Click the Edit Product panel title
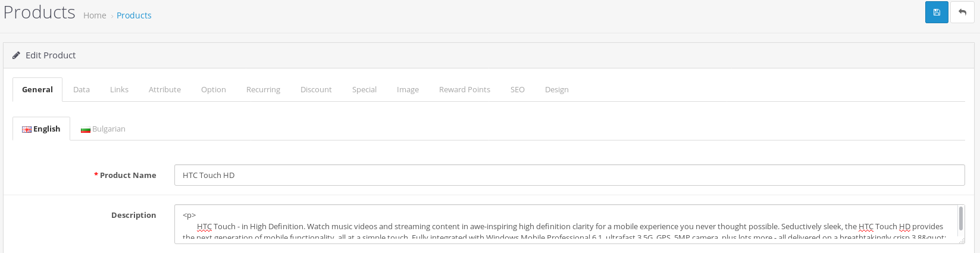 (51, 55)
